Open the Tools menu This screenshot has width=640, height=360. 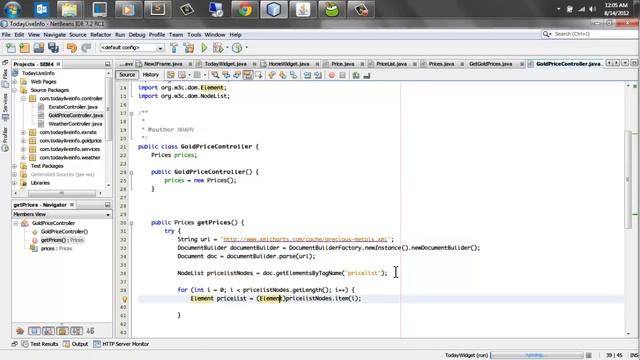click(x=194, y=35)
